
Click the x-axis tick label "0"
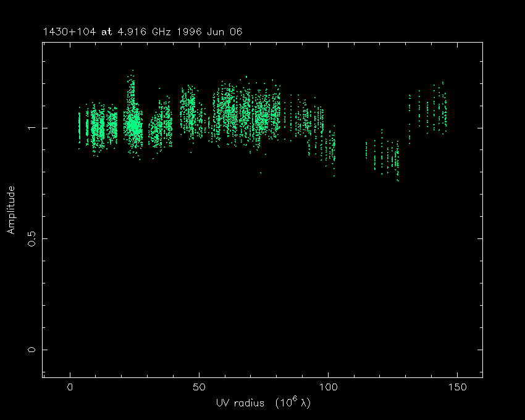(x=70, y=388)
